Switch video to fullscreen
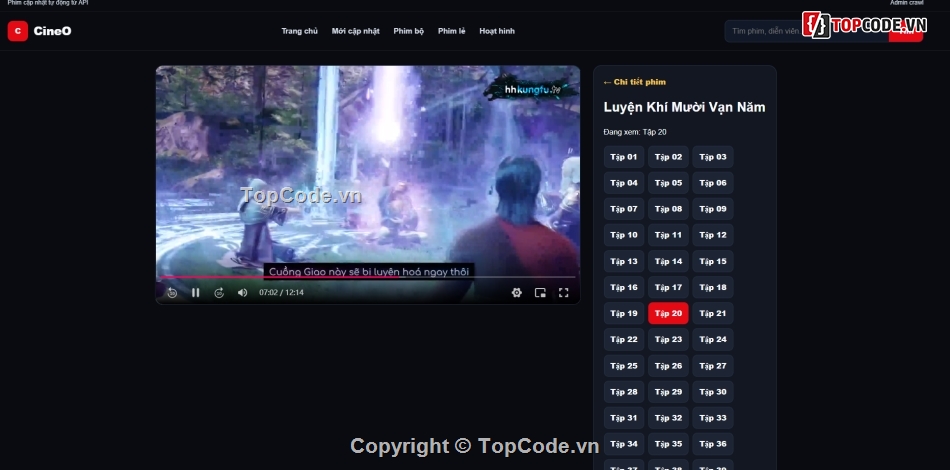This screenshot has width=950, height=470. pyautogui.click(x=563, y=293)
